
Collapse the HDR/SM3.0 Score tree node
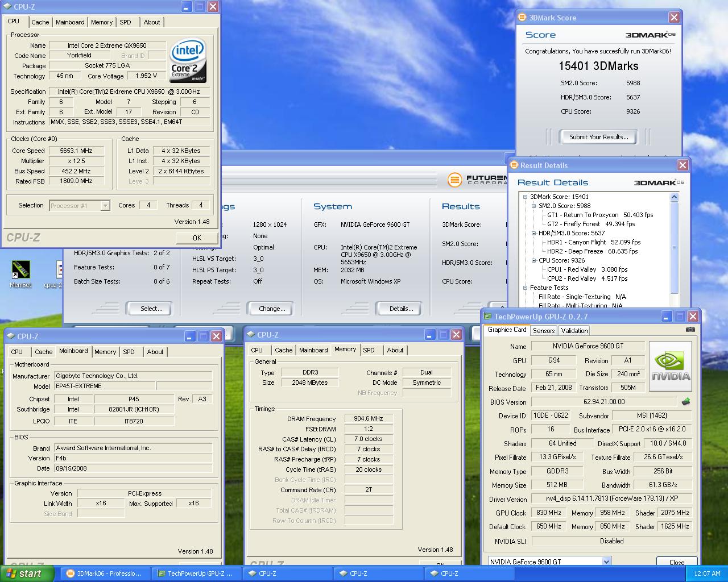[535, 233]
